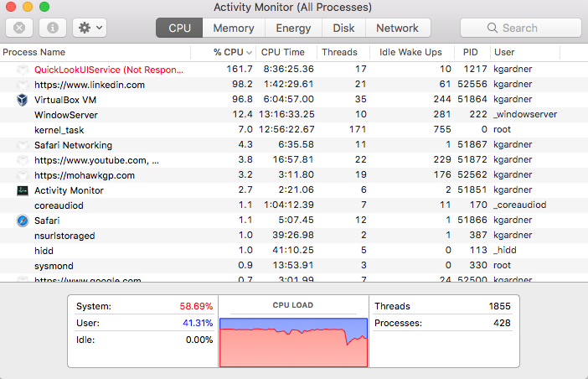Select the QuickLookUIService (Not Responding) process
The image size is (588, 379).
click(294, 70)
